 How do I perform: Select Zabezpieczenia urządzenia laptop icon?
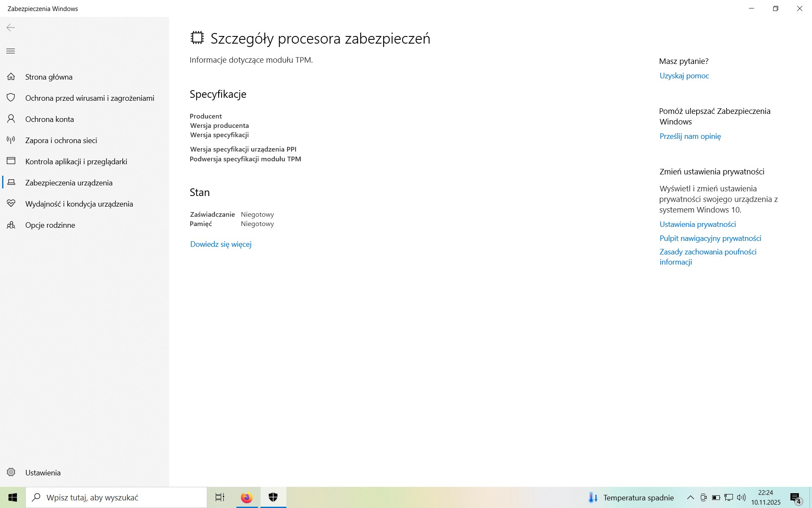click(x=11, y=182)
